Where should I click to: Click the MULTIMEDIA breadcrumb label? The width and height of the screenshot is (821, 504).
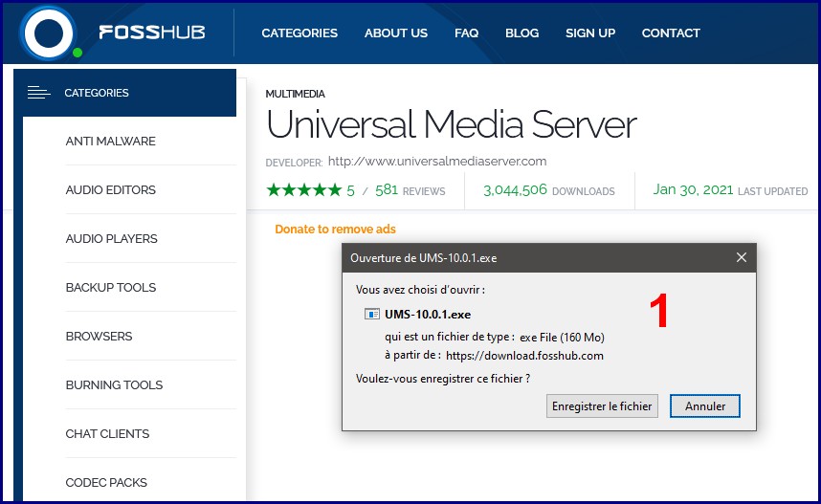click(x=296, y=94)
